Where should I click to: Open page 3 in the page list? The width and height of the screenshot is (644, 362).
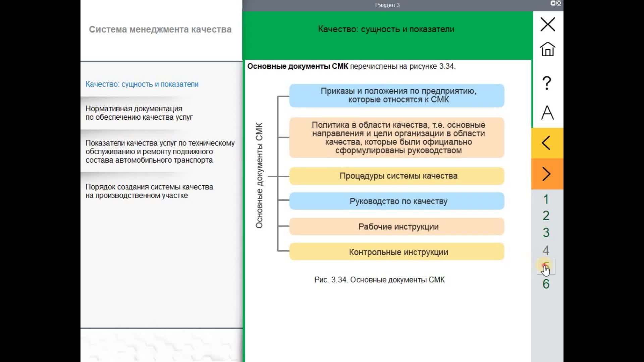click(546, 232)
